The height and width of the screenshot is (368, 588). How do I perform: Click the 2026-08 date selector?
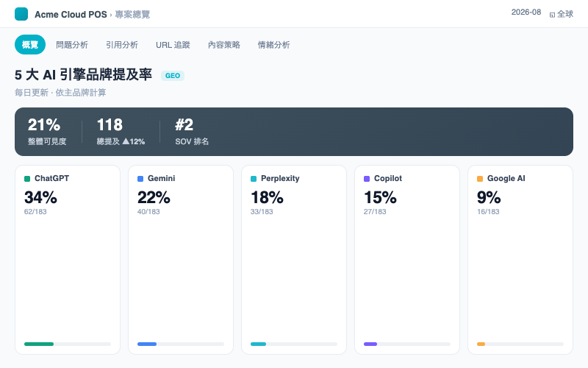click(x=526, y=12)
